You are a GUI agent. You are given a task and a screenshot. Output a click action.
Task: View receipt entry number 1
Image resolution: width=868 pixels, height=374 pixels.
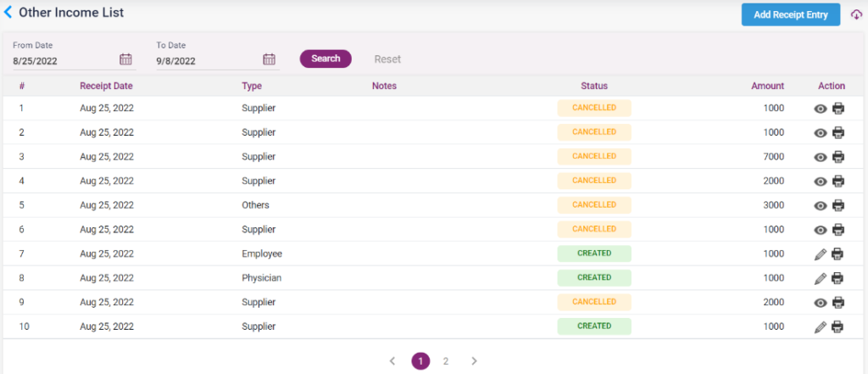pyautogui.click(x=821, y=109)
